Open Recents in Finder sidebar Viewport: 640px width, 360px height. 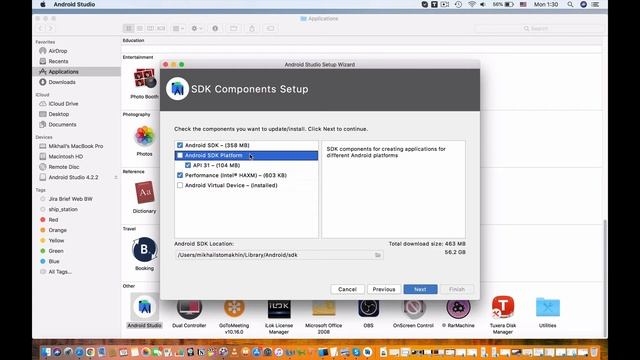[58, 61]
